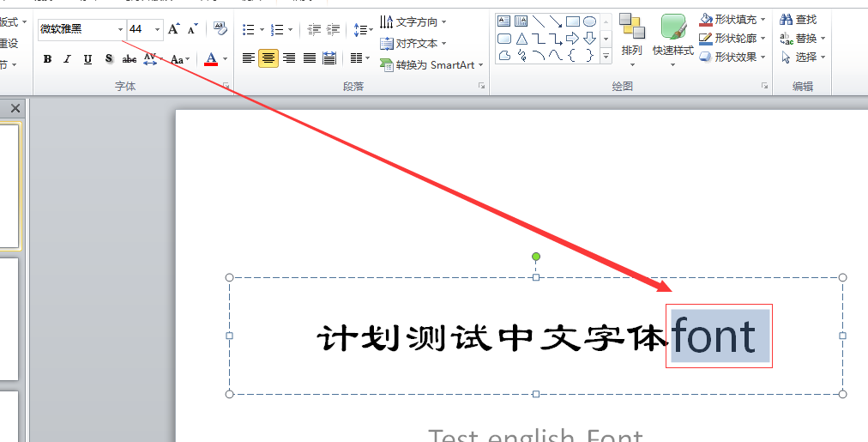This screenshot has width=868, height=442.
Task: Open 文字方向 text direction menu
Action: [413, 22]
